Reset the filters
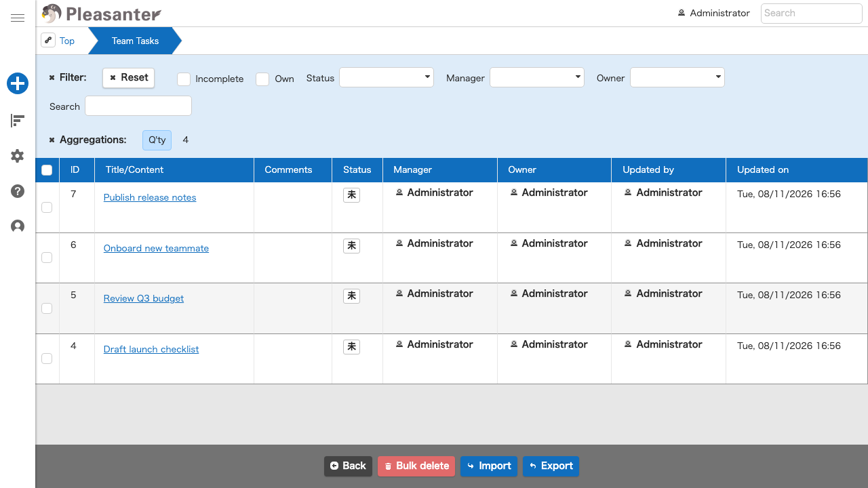This screenshot has width=868, height=488. click(x=129, y=78)
